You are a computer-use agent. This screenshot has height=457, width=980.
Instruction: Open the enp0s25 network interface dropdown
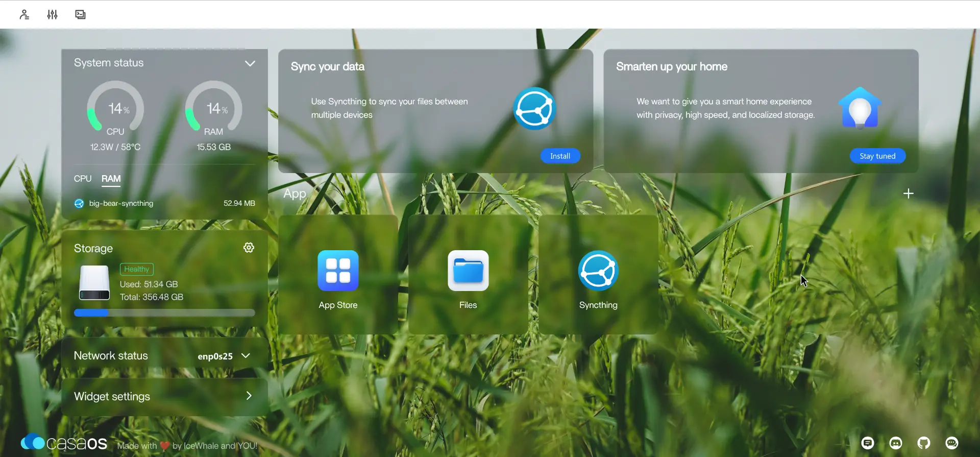[x=224, y=356]
